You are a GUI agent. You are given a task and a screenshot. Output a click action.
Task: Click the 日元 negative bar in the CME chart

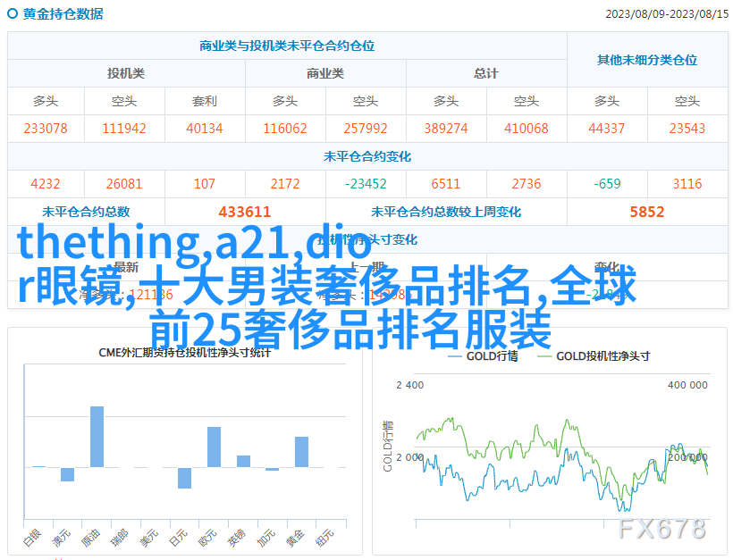coord(185,478)
